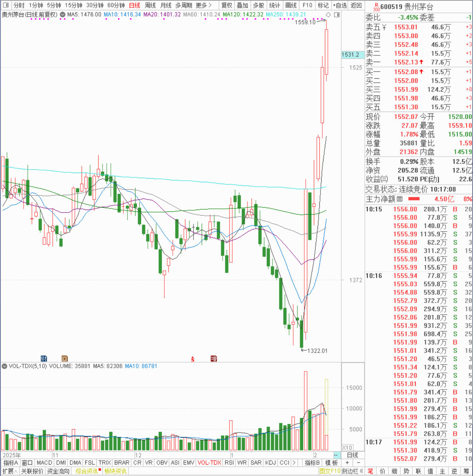Viewport: 473px width, 476px height.
Task: Select the 15分钟 period tab
Action: pos(73,5)
